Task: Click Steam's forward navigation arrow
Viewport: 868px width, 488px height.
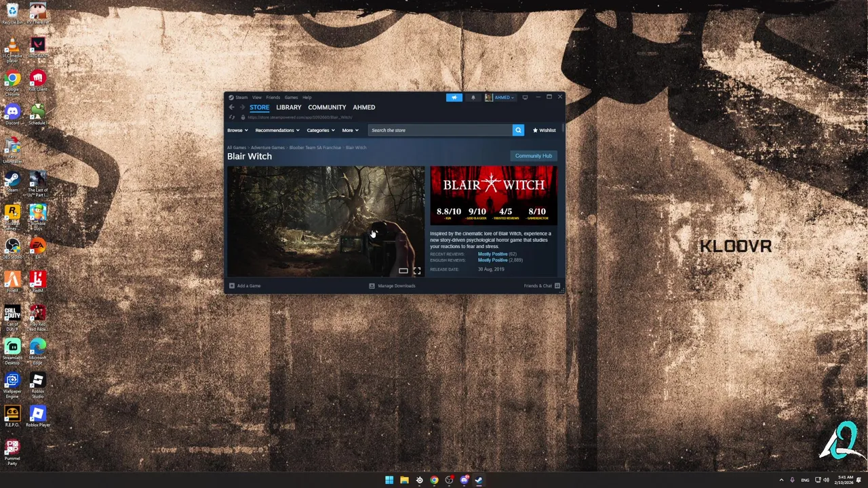Action: 241,107
